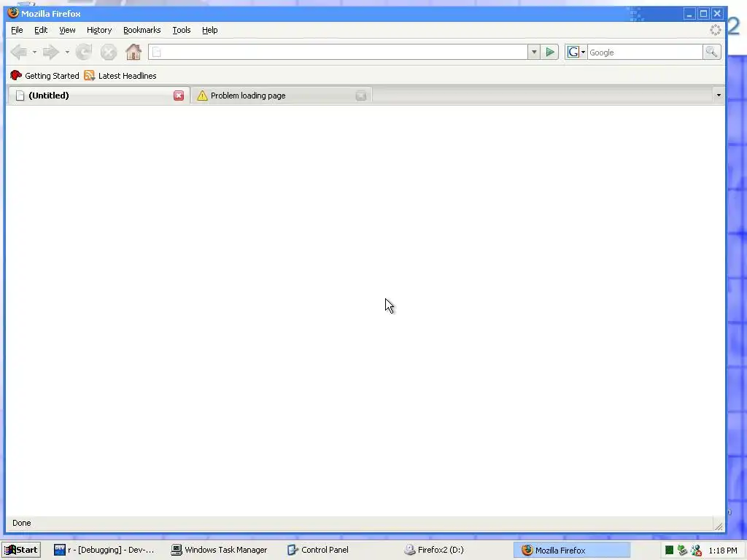The image size is (747, 560).
Task: Click the Stop loading button
Action: tap(109, 52)
